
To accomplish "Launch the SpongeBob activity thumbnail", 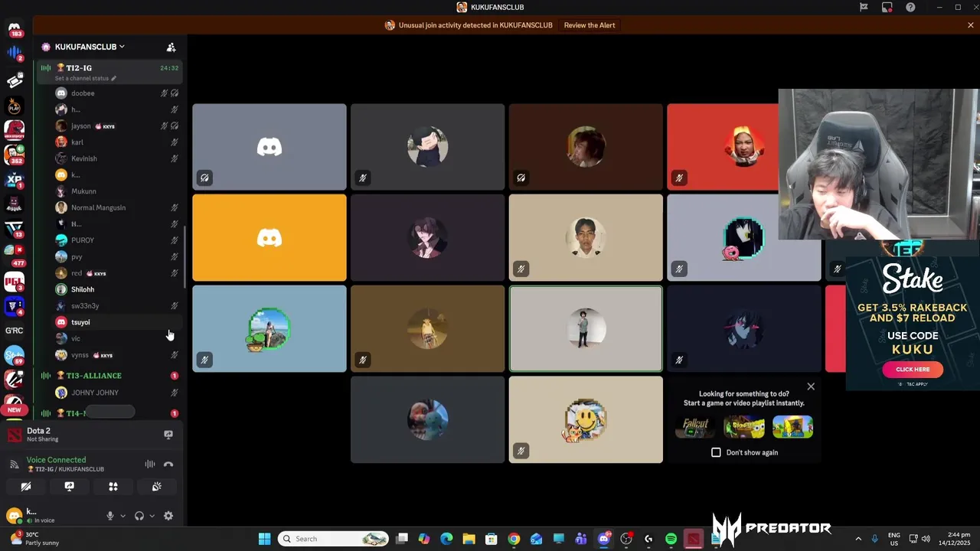I will coord(744,427).
